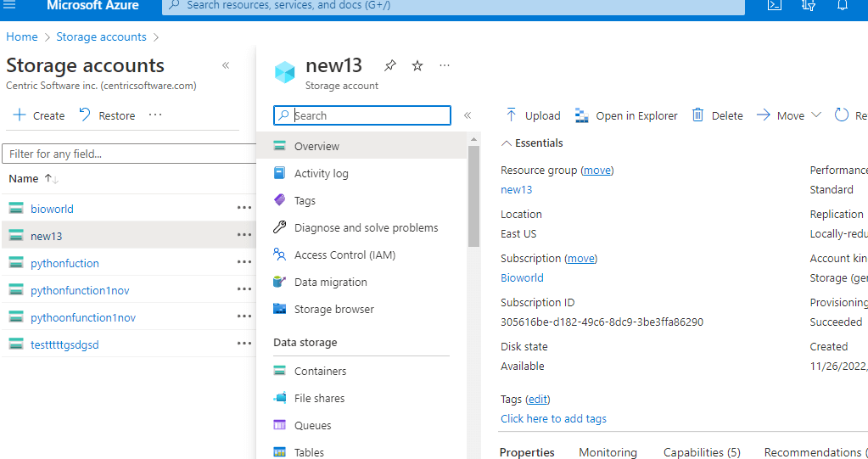The image size is (868, 459).
Task: Go to Storage accounts breadcrumb
Action: click(x=101, y=36)
